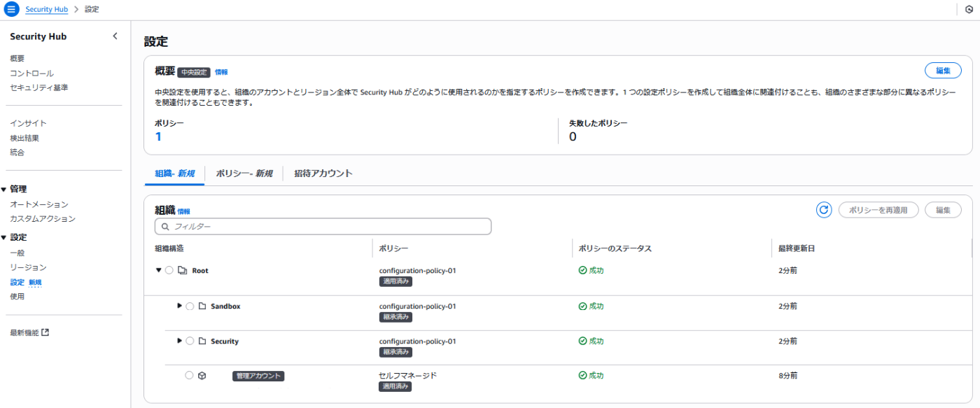Screen dimensions: 980x408
Task: Click into the フィルター search field
Action: [323, 227]
